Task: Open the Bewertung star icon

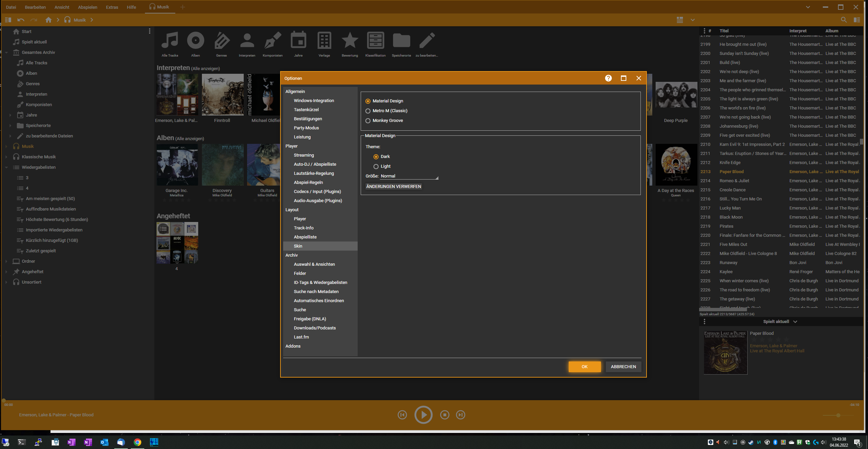Action: pos(350,41)
